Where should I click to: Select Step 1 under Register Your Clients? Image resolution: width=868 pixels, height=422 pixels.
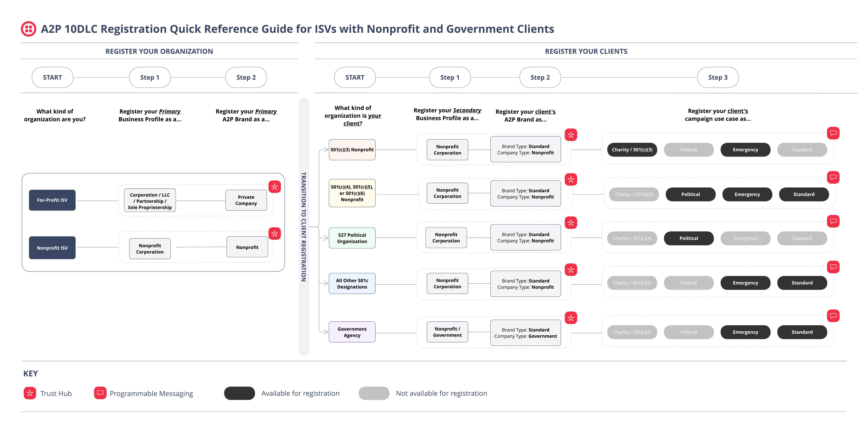pyautogui.click(x=450, y=77)
